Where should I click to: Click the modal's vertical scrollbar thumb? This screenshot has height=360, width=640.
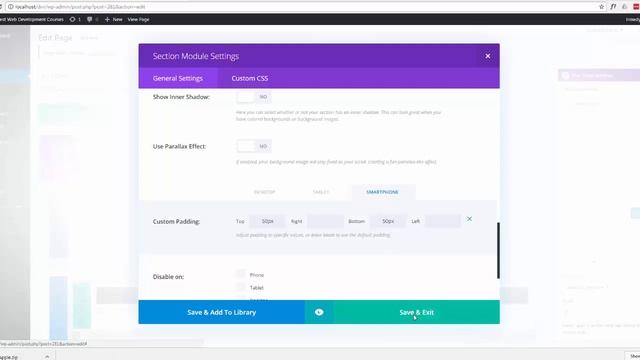pos(498,251)
